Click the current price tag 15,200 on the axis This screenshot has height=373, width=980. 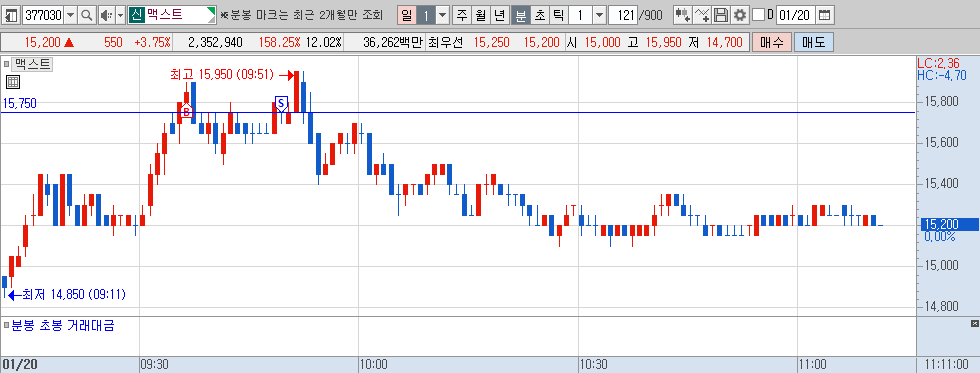950,225
